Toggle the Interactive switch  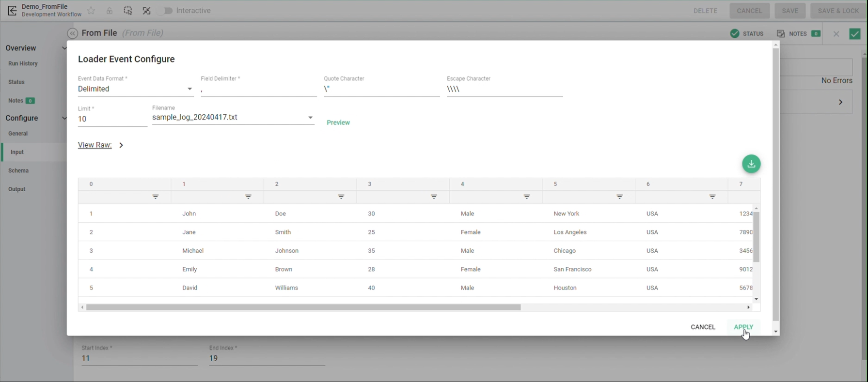click(168, 11)
